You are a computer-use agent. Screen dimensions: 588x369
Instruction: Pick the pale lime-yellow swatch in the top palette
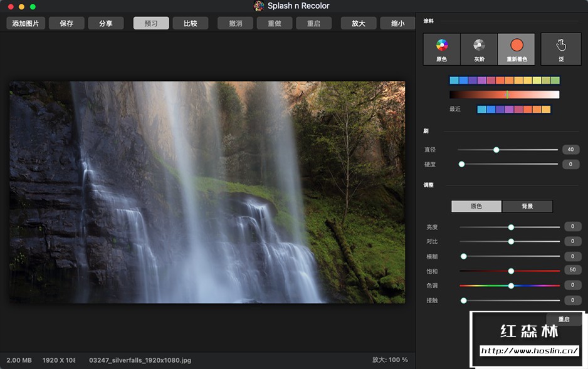537,80
